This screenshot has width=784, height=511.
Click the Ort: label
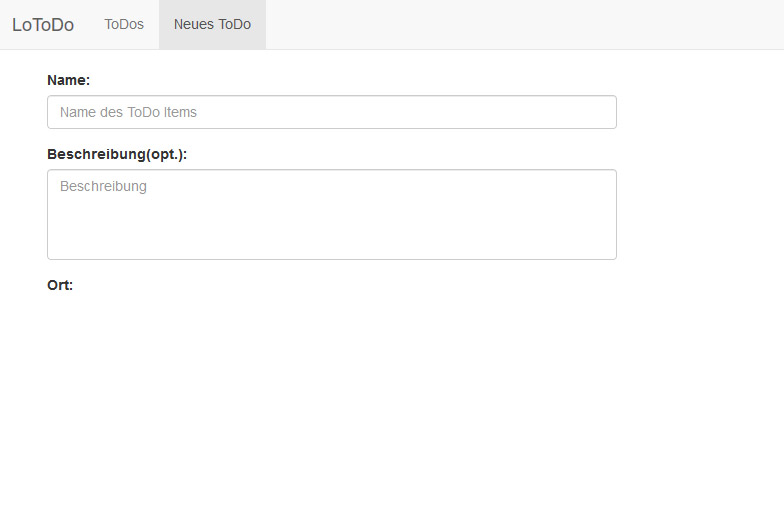[x=60, y=286]
